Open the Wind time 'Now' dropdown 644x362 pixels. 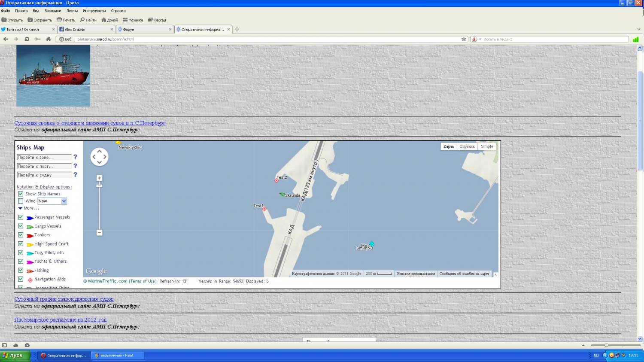pos(64,201)
